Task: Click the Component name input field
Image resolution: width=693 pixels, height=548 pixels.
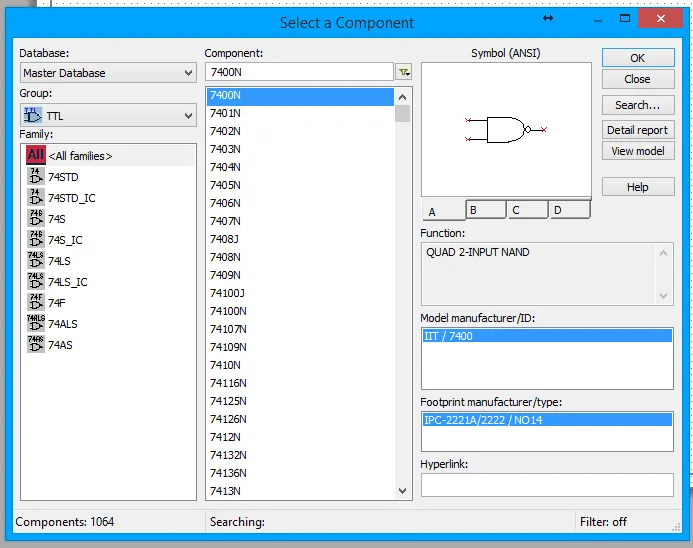Action: pos(299,72)
